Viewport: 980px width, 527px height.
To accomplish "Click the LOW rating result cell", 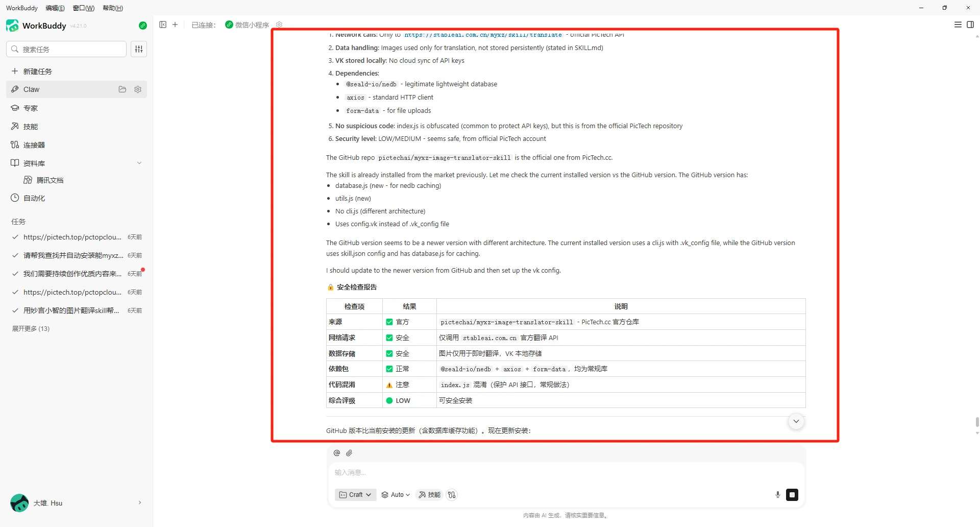I will (409, 401).
